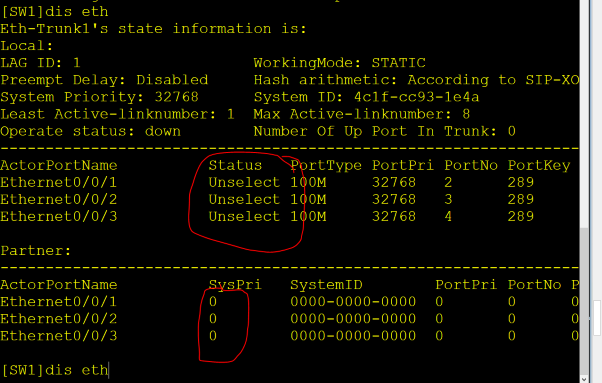Click Ethernet0/0/1 in the Partner table
The height and width of the screenshot is (383, 602).
click(x=59, y=302)
